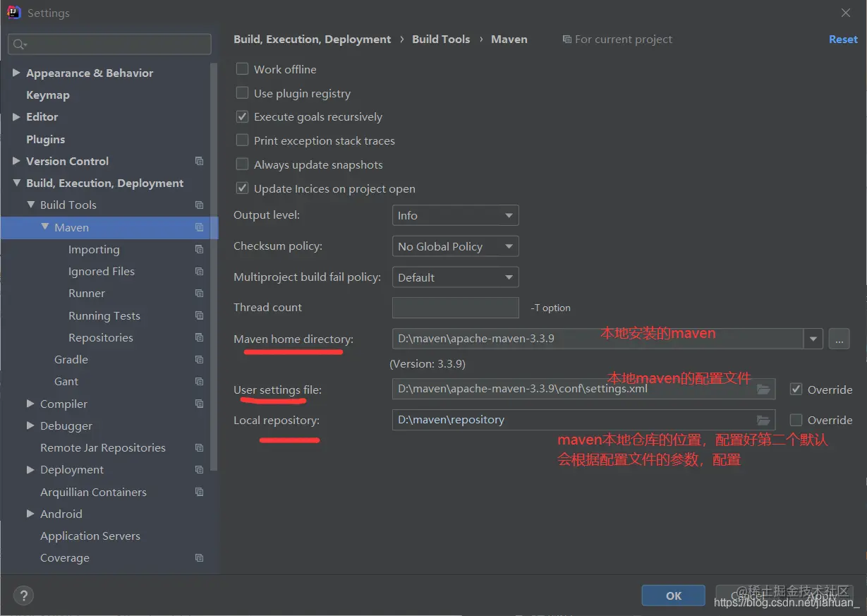
Task: Open Importing under Maven
Action: [x=94, y=249]
